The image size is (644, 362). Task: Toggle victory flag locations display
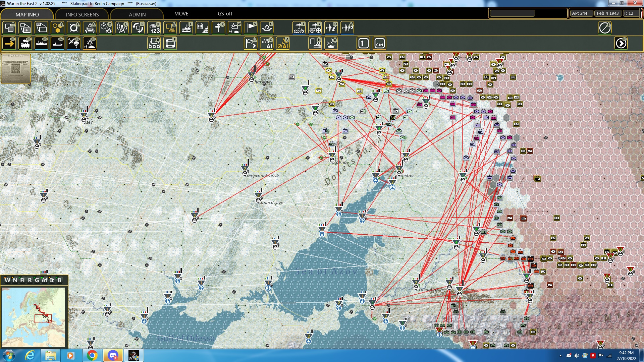[251, 28]
